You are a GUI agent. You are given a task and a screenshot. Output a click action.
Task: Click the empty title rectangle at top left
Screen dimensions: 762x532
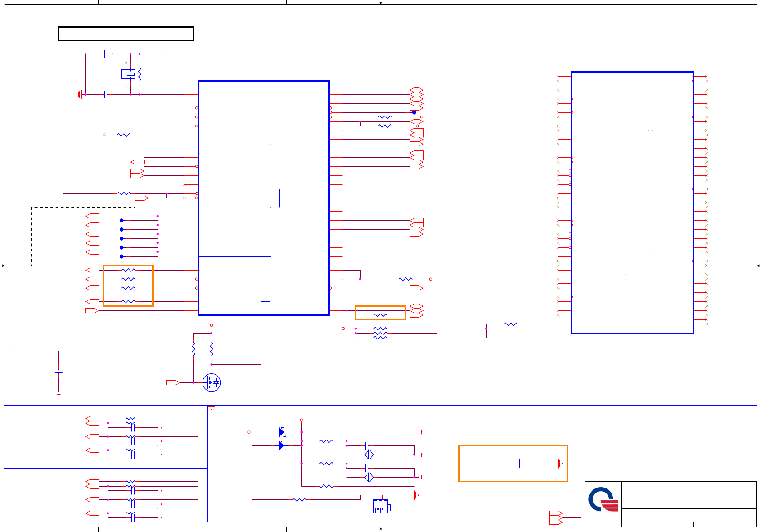coord(126,34)
